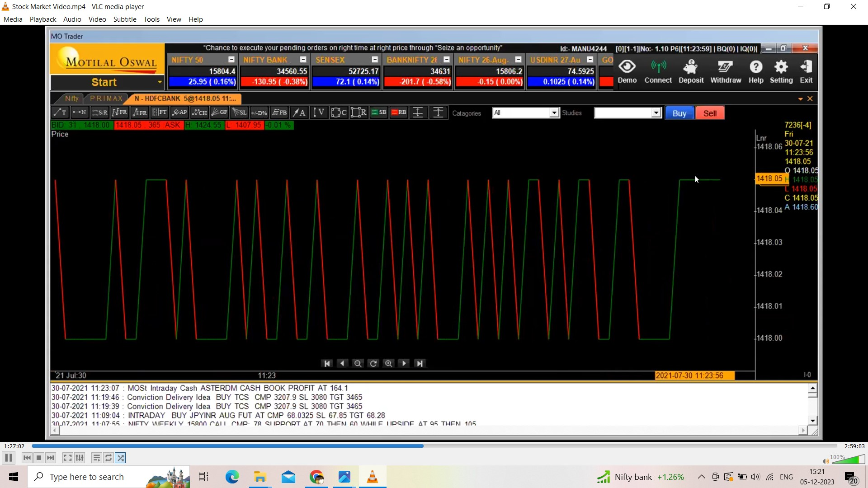Screen dimensions: 868x488
Task: Seek on the VLC playback progress bar
Action: tap(434, 446)
